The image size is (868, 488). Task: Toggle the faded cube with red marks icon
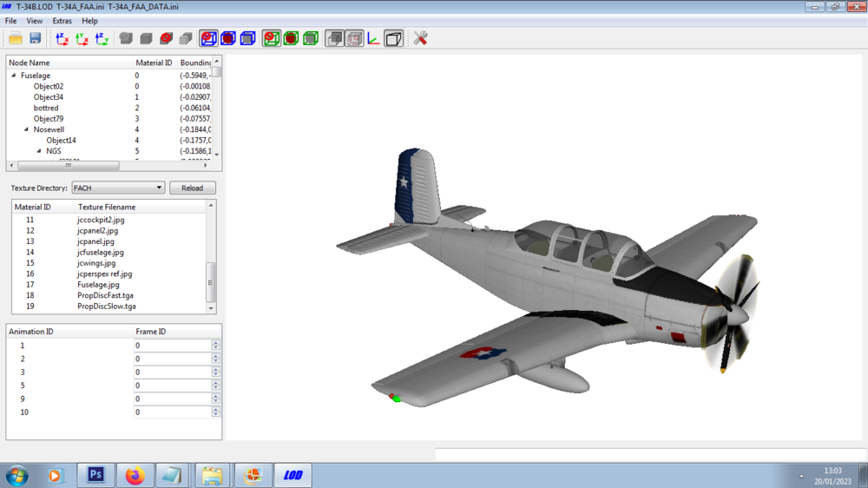pos(354,38)
